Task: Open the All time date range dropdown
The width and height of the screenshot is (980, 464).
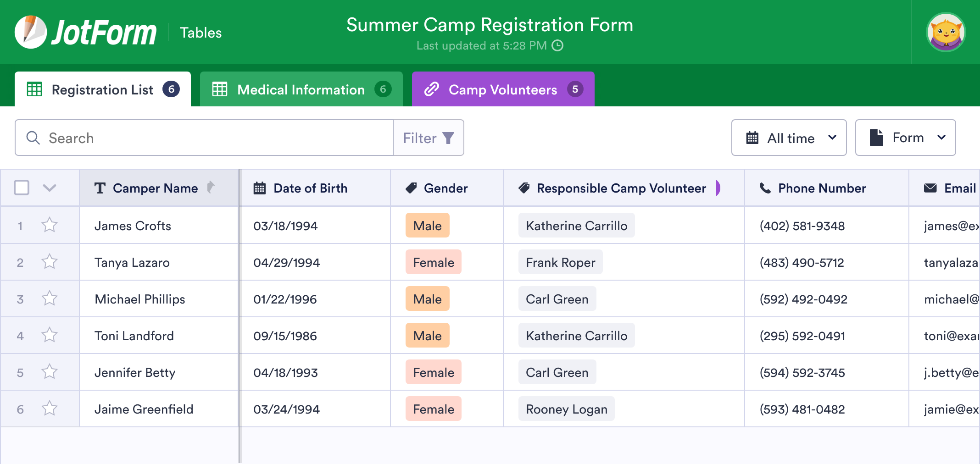Action: point(789,138)
